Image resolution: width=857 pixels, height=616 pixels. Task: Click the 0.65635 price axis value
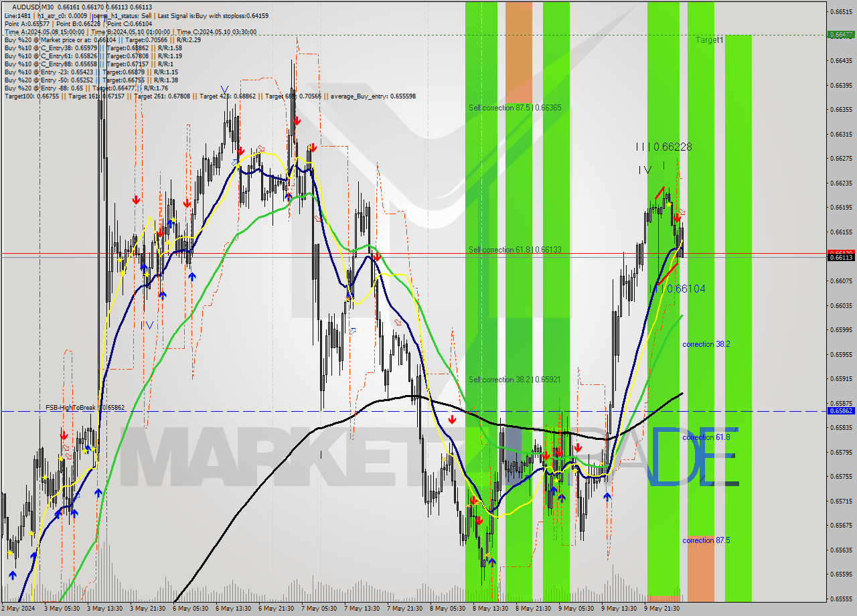[841, 550]
